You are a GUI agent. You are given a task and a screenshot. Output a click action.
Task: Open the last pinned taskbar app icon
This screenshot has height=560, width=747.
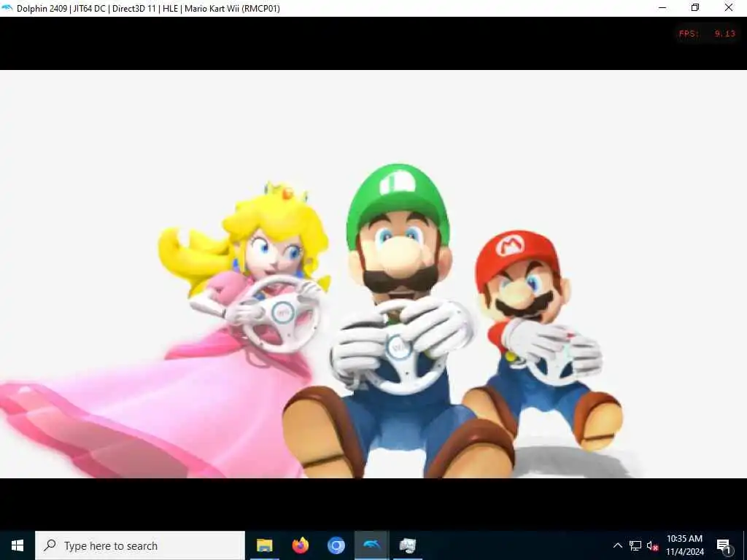tap(408, 545)
